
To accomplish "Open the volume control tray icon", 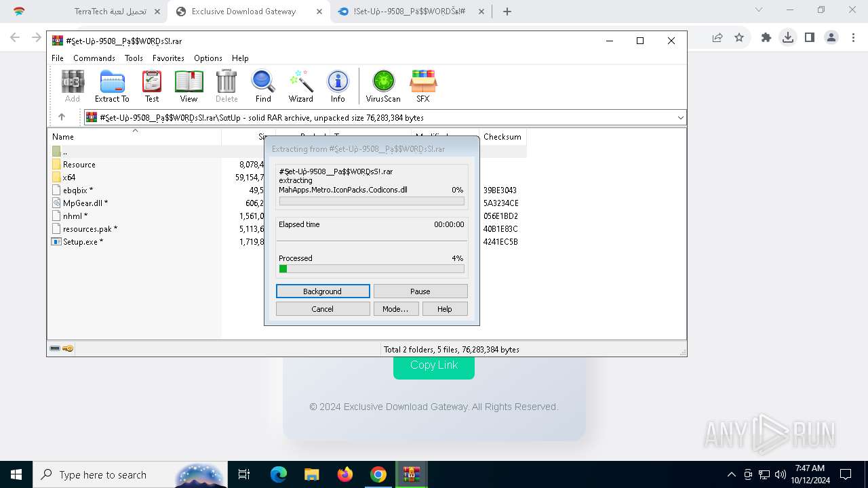I will pos(781,474).
